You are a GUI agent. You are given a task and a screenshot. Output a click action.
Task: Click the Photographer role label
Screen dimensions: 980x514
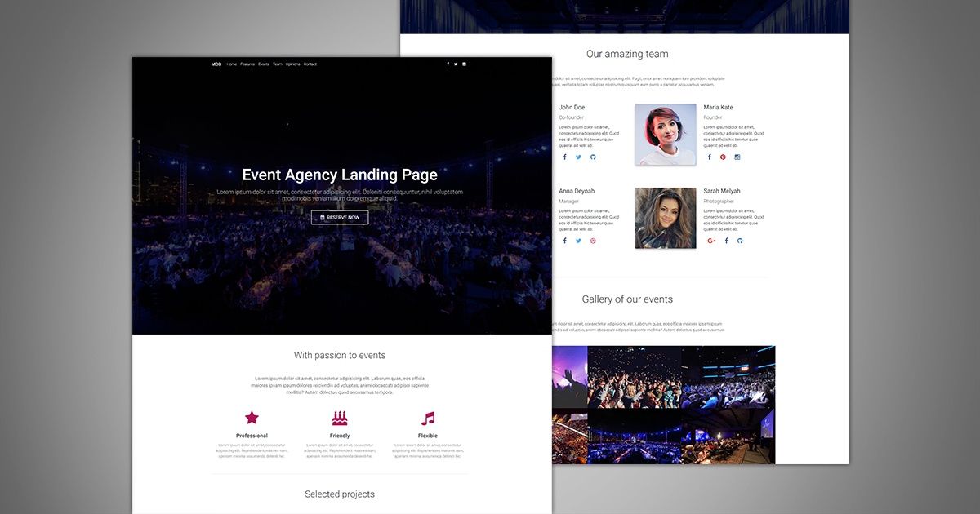[x=719, y=202]
